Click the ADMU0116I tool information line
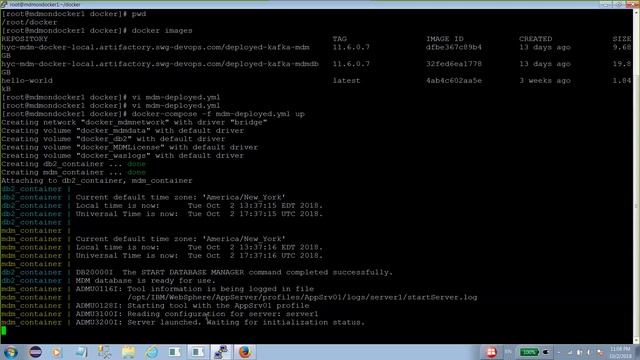The width and height of the screenshot is (640, 360). tap(195, 289)
